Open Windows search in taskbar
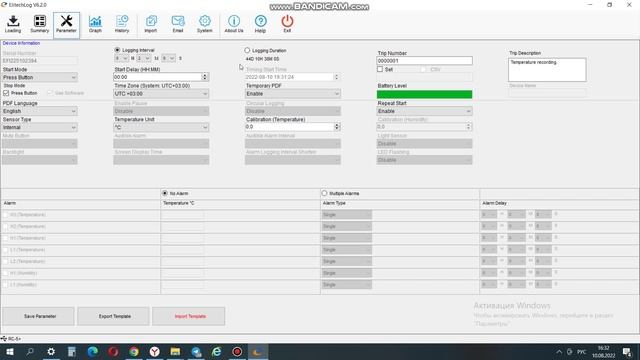This screenshot has width=640, height=360. coord(30,352)
